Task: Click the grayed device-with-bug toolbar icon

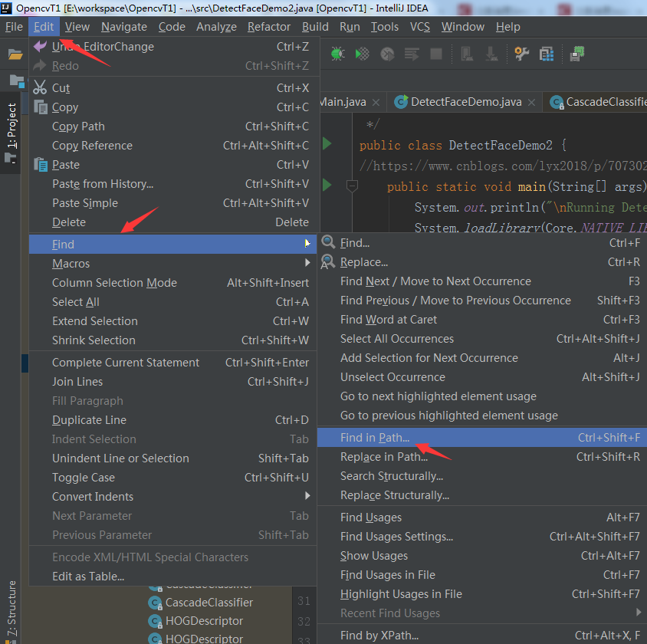Action: (467, 54)
